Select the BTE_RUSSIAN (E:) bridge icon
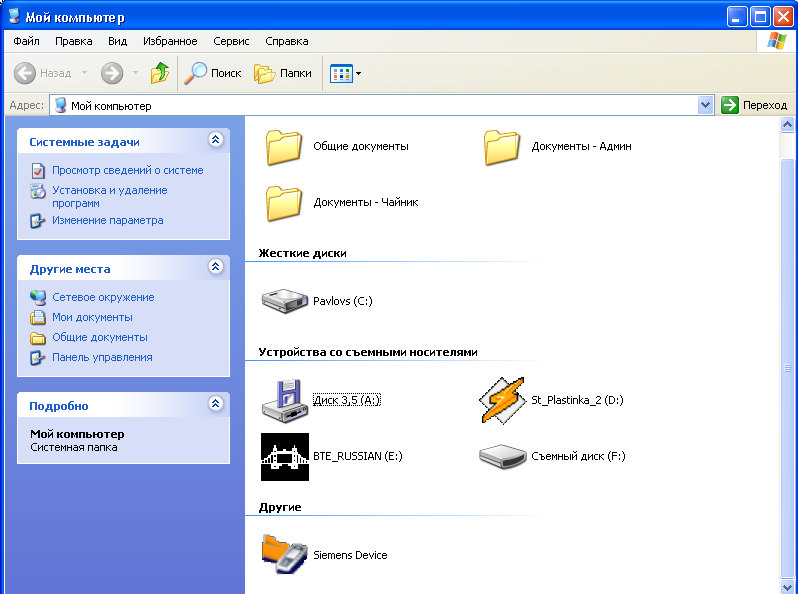Image resolution: width=798 pixels, height=594 pixels. click(x=284, y=457)
